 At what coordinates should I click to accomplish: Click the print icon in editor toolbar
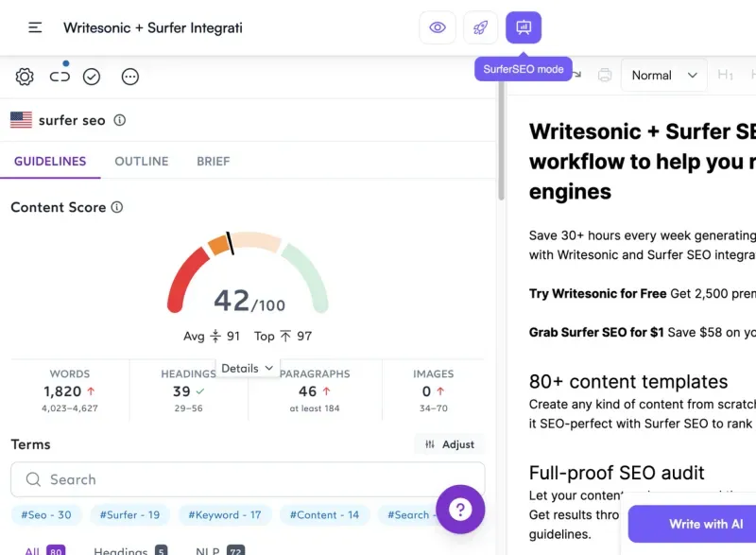[x=605, y=76]
